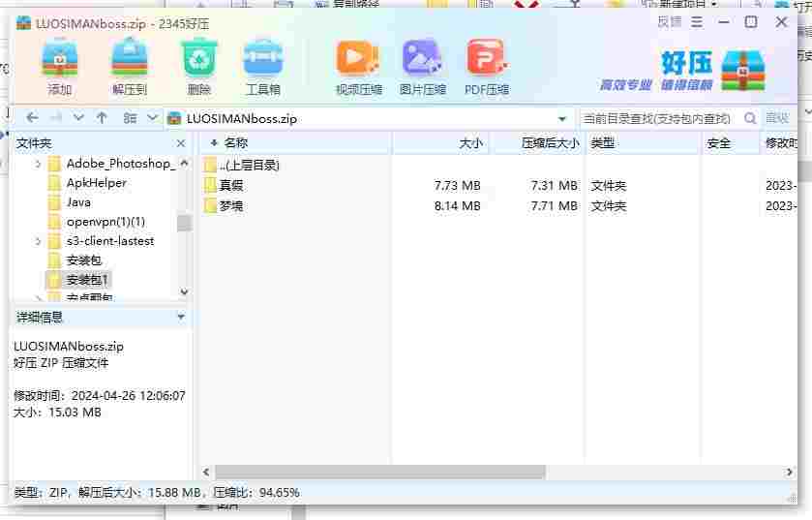Click the 大小: 15.03 MB detail text
The height and width of the screenshot is (520, 812).
pyautogui.click(x=57, y=413)
